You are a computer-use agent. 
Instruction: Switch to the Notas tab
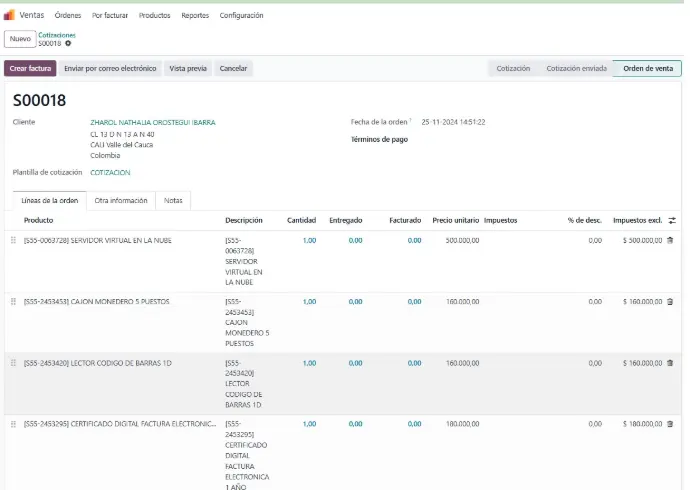click(x=173, y=201)
